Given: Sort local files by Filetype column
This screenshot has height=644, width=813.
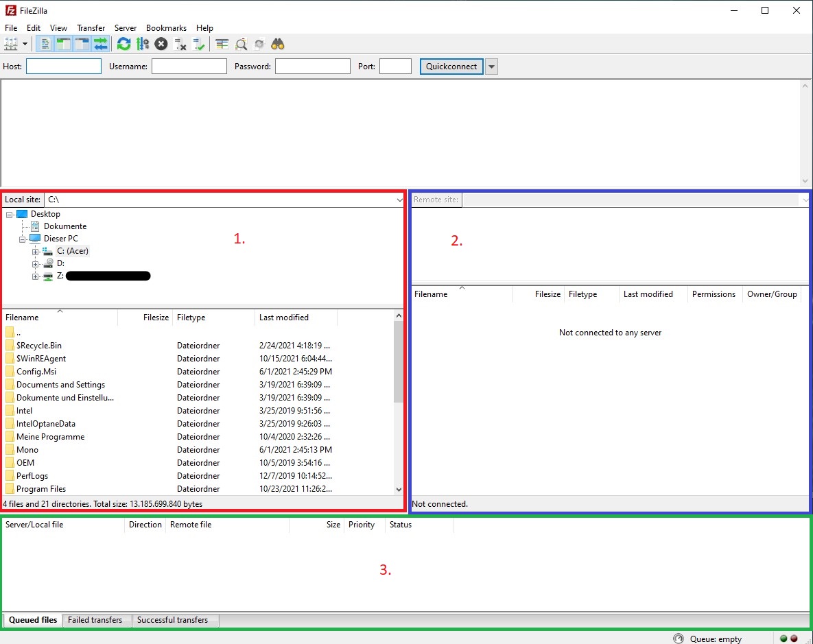Looking at the screenshot, I should coord(213,318).
